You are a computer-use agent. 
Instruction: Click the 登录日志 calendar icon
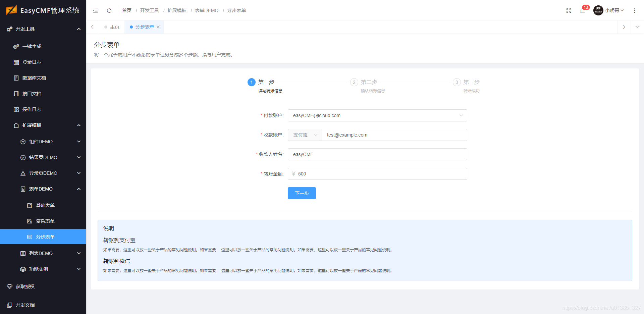(16, 62)
